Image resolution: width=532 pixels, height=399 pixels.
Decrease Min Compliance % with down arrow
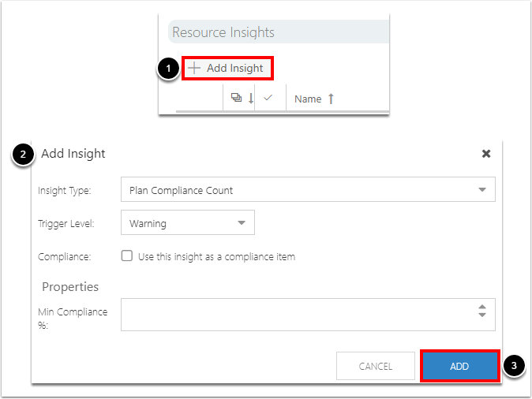[x=482, y=315]
